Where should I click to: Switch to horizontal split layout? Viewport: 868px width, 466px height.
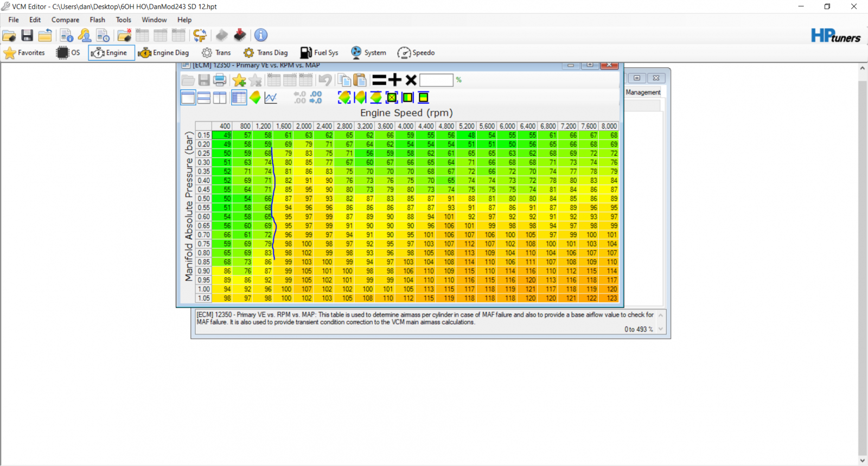[x=204, y=98]
